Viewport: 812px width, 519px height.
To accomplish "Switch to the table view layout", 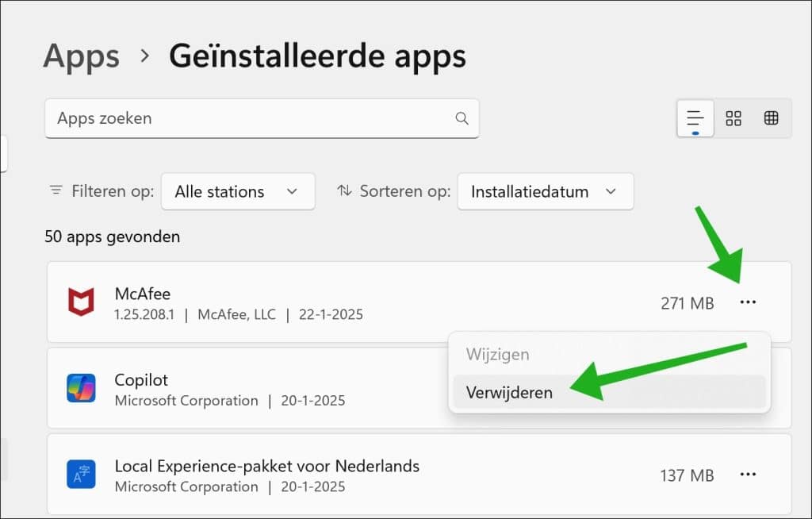I will (x=771, y=118).
